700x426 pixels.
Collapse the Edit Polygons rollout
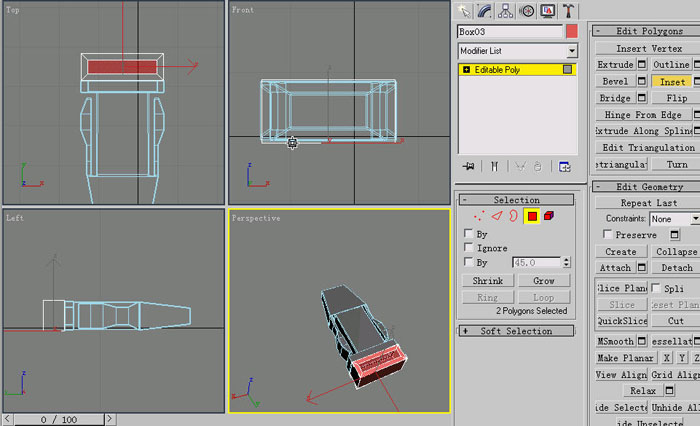pyautogui.click(x=647, y=31)
